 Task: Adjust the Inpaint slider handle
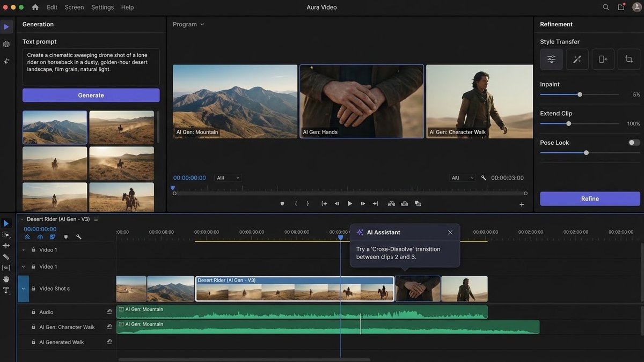(580, 94)
